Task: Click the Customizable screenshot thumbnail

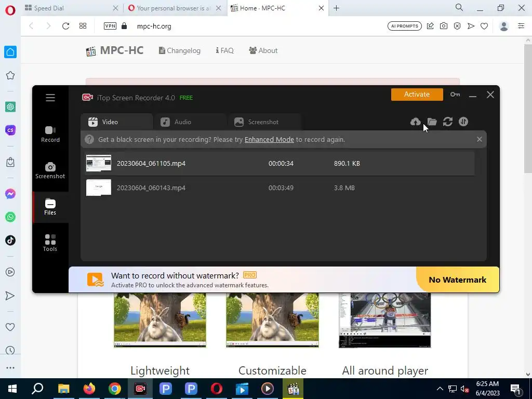Action: click(272, 320)
